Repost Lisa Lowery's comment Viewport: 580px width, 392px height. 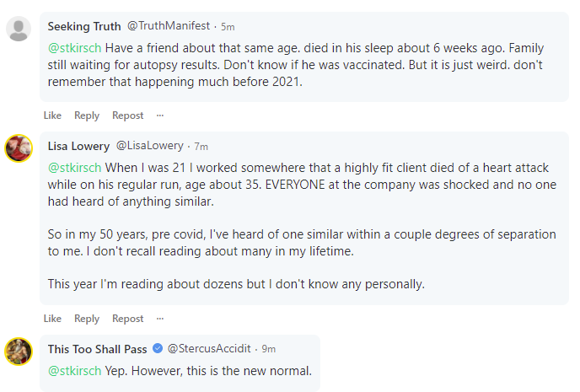128,319
